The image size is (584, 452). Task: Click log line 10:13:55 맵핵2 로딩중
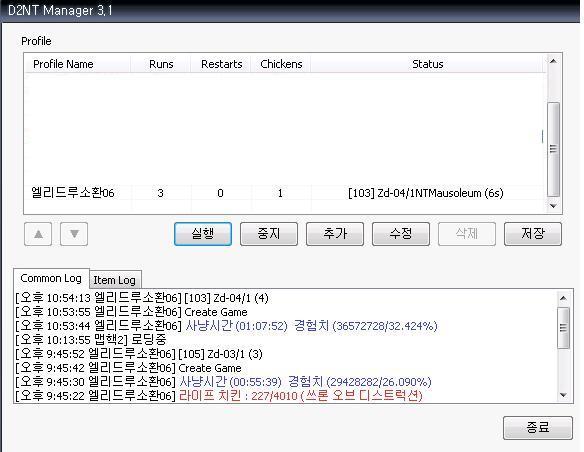[91, 340]
